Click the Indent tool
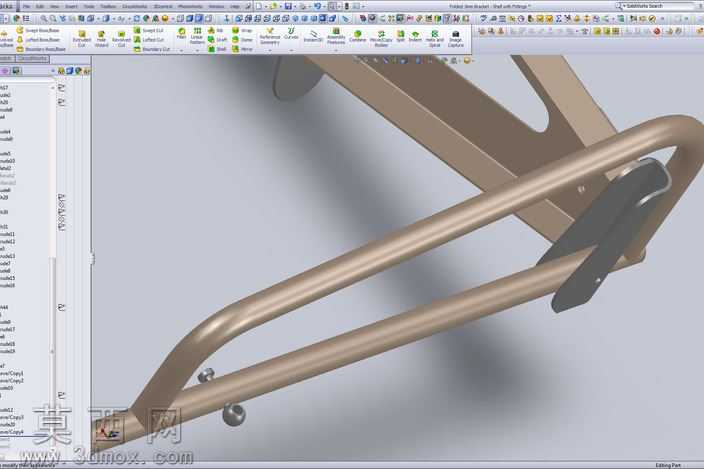The height and width of the screenshot is (469, 704). click(x=415, y=36)
